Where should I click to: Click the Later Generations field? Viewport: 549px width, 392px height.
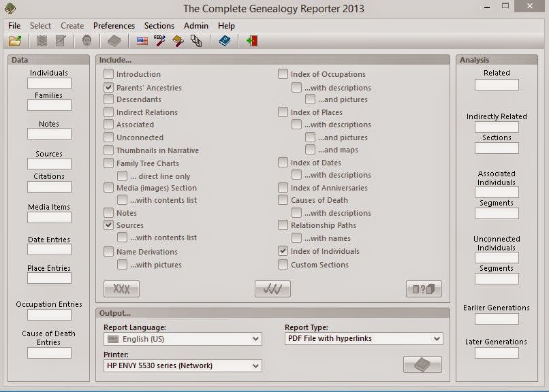click(497, 353)
